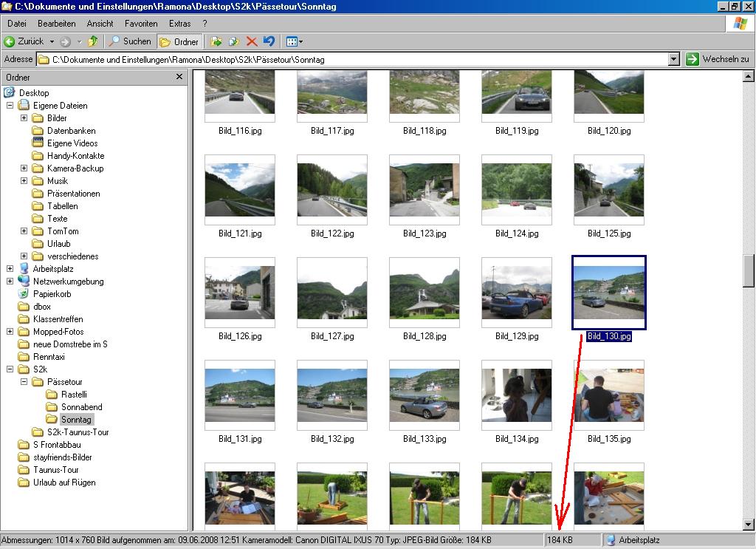Viewport: 756px width, 549px height.
Task: Expand the Bilder folder tree node
Action: pyautogui.click(x=24, y=118)
